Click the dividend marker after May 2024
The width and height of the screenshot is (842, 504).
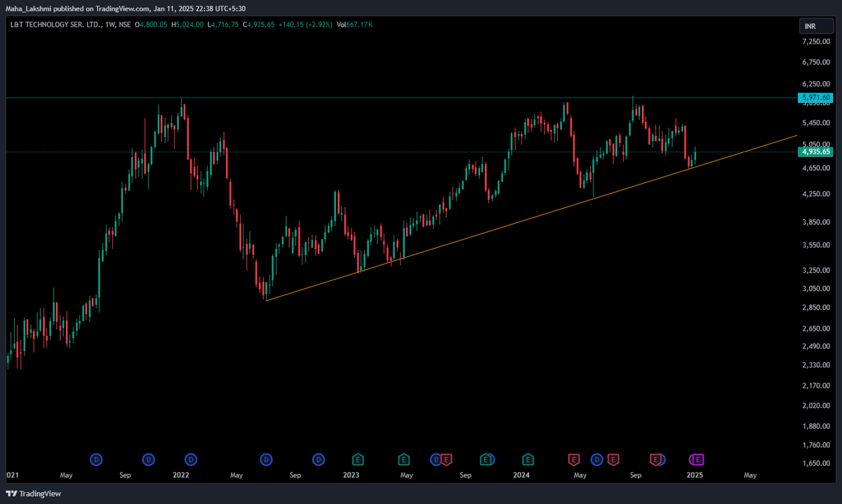597,459
